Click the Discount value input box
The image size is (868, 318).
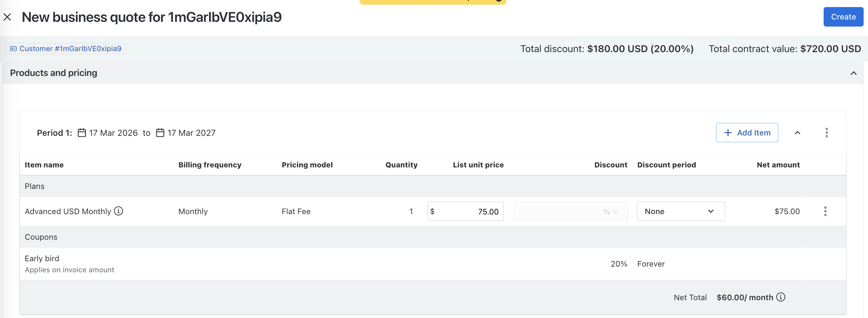(556, 211)
